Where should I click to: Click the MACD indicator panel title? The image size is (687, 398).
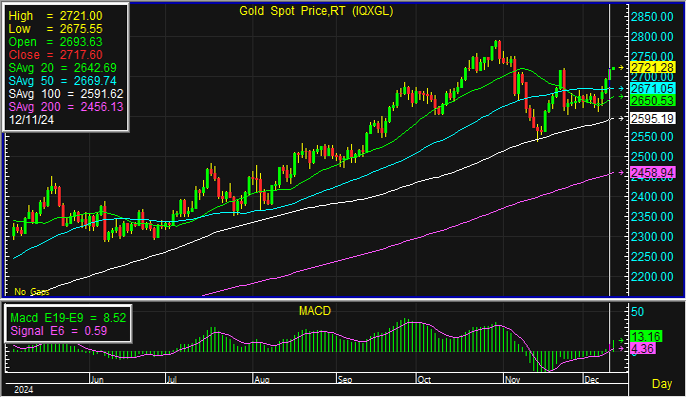tap(315, 311)
